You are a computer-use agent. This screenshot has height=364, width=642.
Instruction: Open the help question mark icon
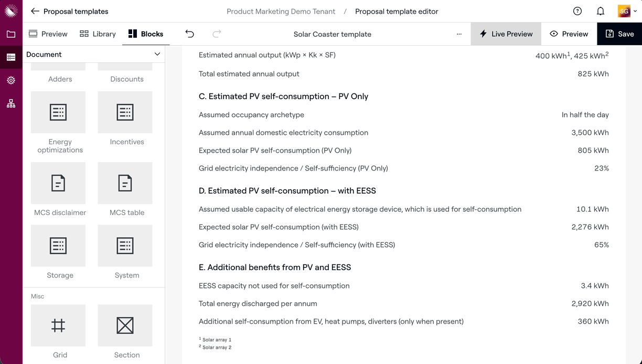[577, 11]
